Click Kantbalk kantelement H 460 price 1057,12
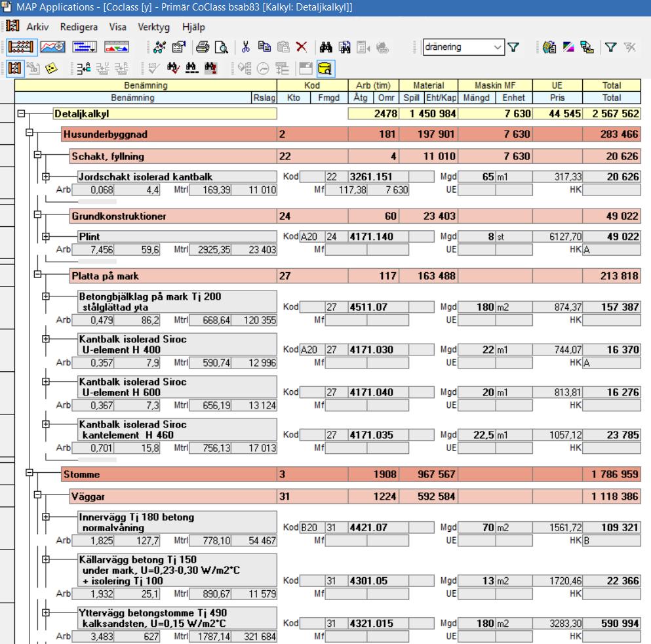The image size is (651, 644). [557, 435]
